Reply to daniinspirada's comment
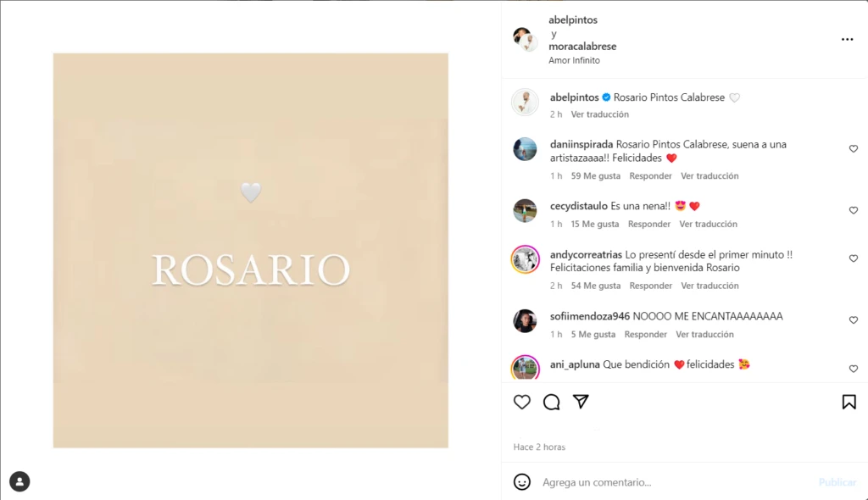This screenshot has width=868, height=500. (x=650, y=175)
